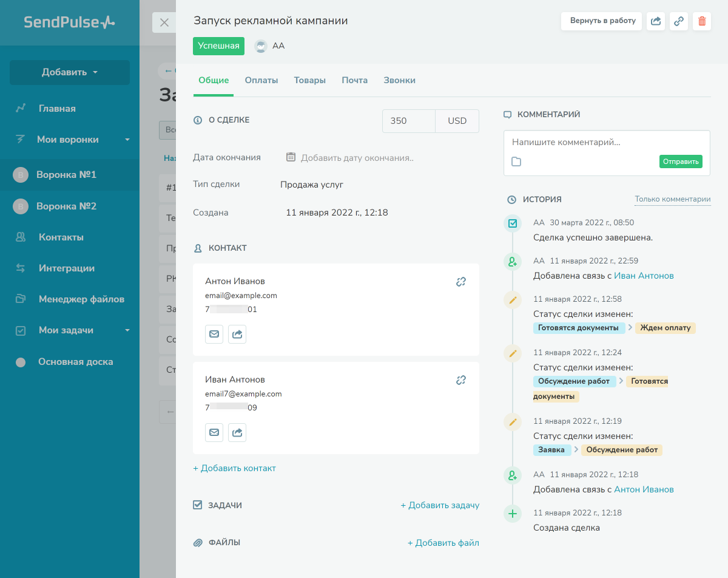Open the Добавить dropdown button

tap(70, 72)
